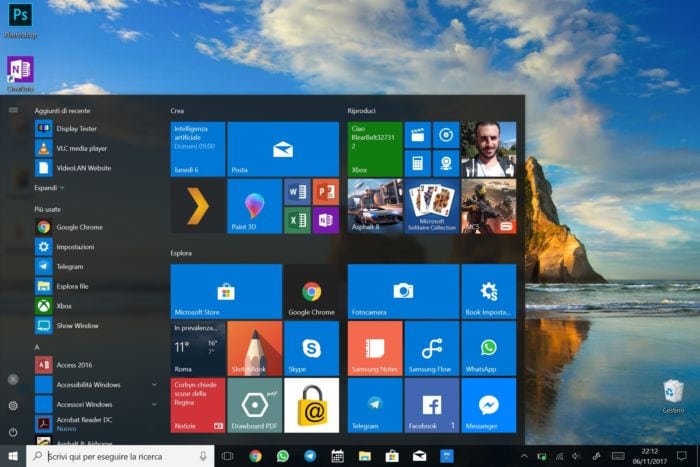The width and height of the screenshot is (700, 467).
Task: Open the Paint 3D tile
Action: tap(254, 206)
